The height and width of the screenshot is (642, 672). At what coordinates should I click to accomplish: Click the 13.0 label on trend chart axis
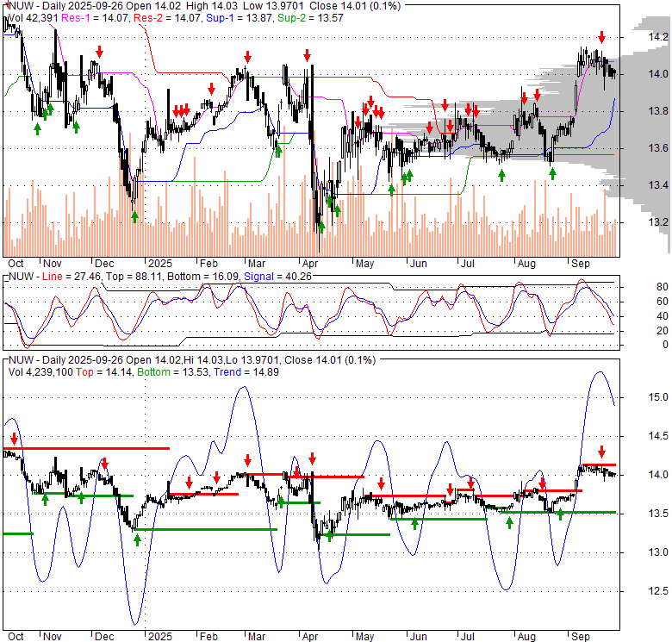658,552
